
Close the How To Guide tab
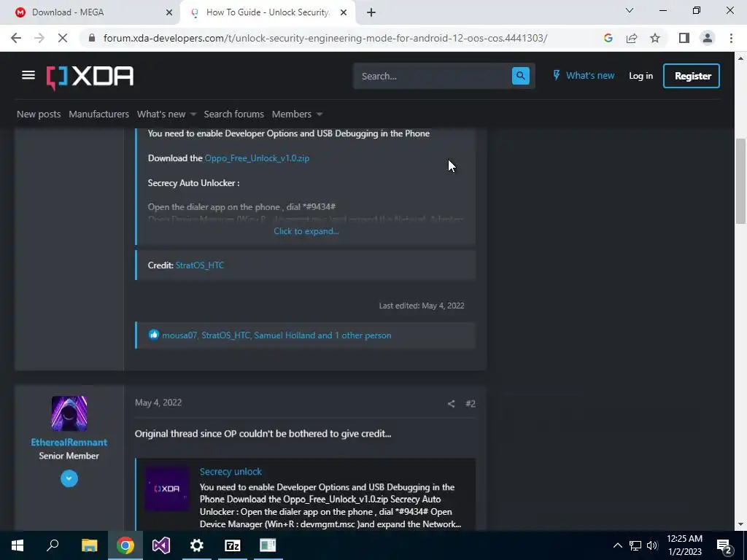[344, 13]
